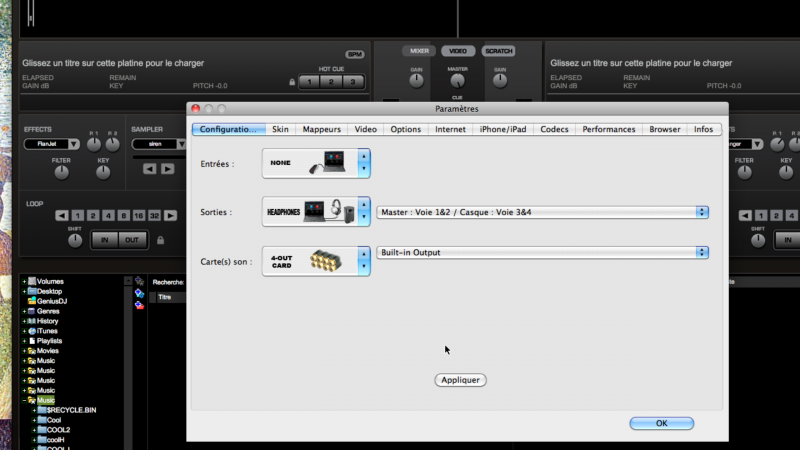This screenshot has height=450, width=800.
Task: Switch to the Mappeurs tab
Action: (322, 129)
